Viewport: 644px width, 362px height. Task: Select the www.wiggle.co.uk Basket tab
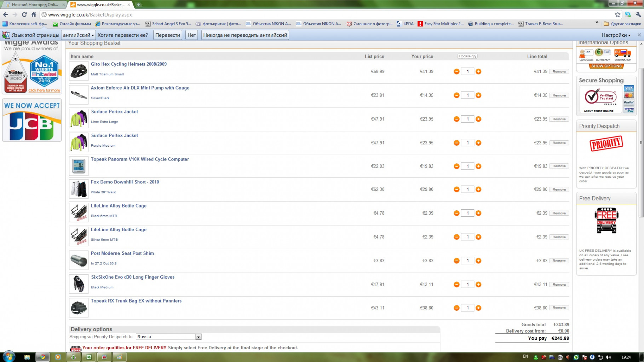100,5
